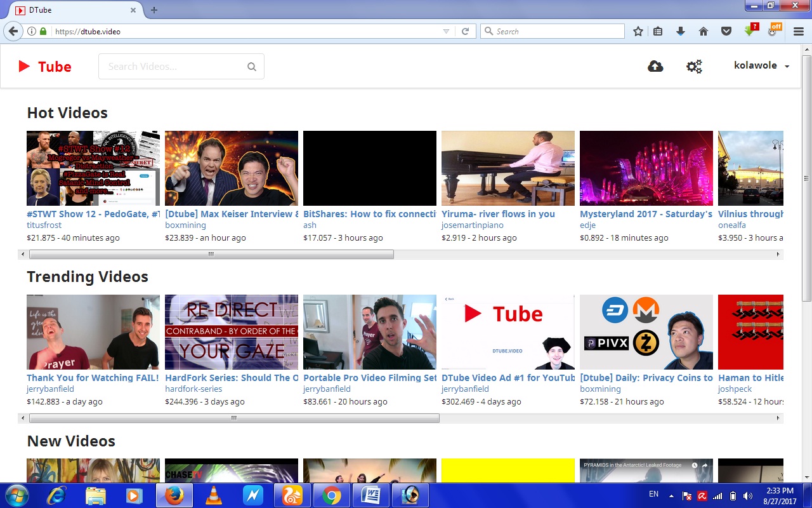
Task: Visit edje channel link
Action: click(x=587, y=225)
